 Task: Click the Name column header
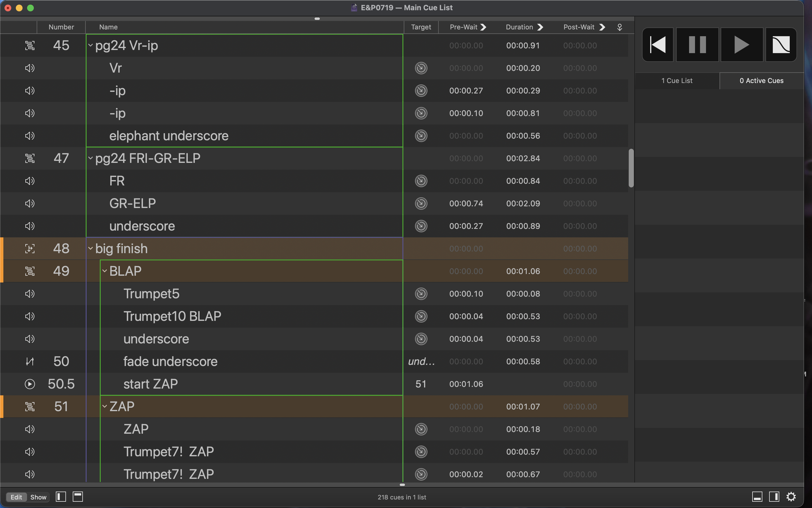[x=244, y=27]
